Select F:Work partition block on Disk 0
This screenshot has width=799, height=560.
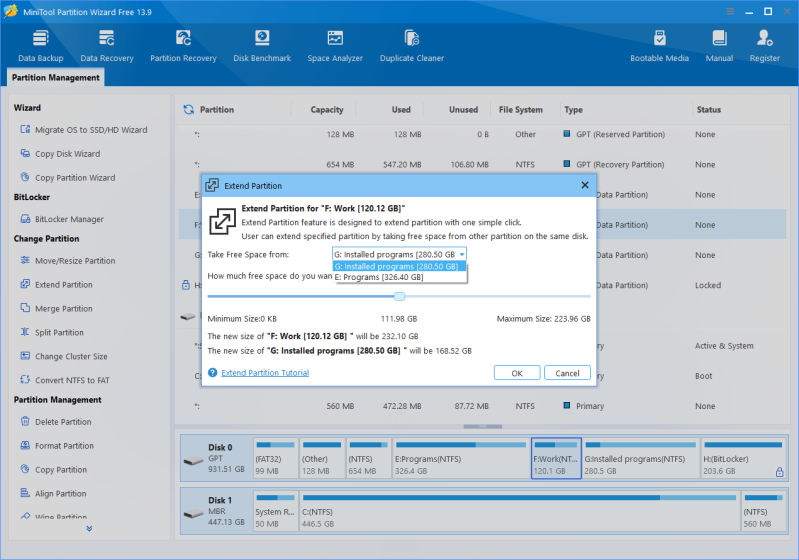pyautogui.click(x=556, y=458)
